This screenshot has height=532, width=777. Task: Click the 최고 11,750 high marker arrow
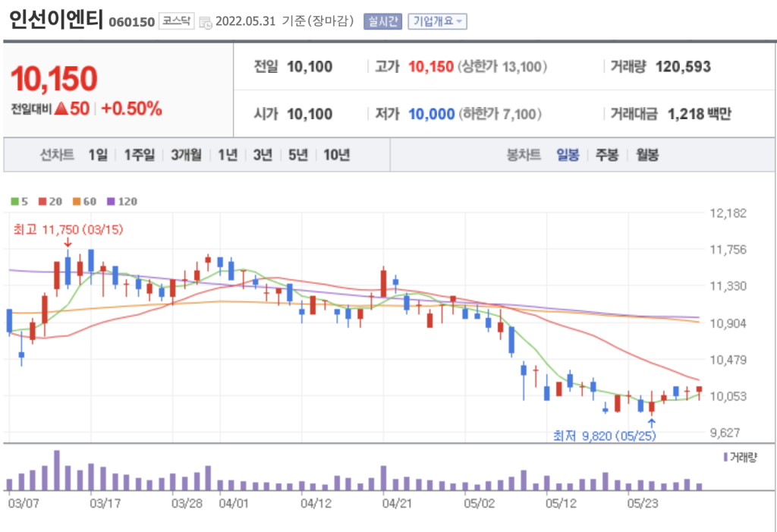pyautogui.click(x=68, y=243)
